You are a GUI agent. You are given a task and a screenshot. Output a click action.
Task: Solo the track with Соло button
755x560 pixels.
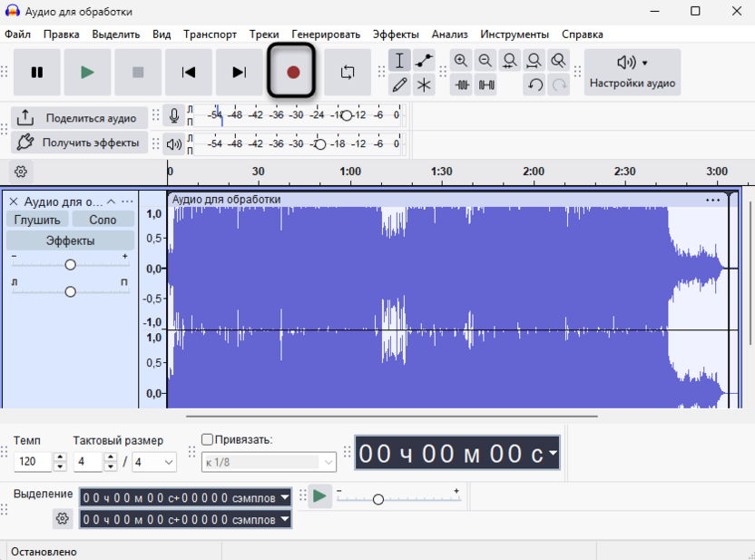(x=103, y=220)
